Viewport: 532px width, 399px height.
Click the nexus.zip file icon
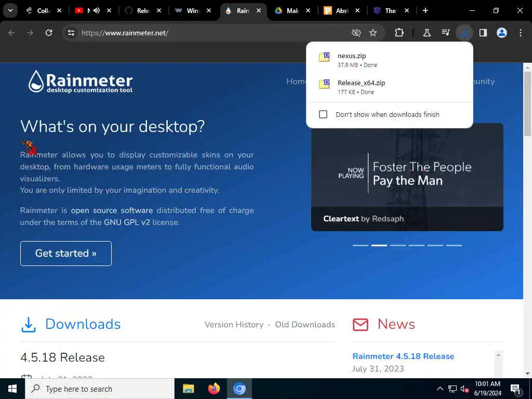tap(324, 57)
